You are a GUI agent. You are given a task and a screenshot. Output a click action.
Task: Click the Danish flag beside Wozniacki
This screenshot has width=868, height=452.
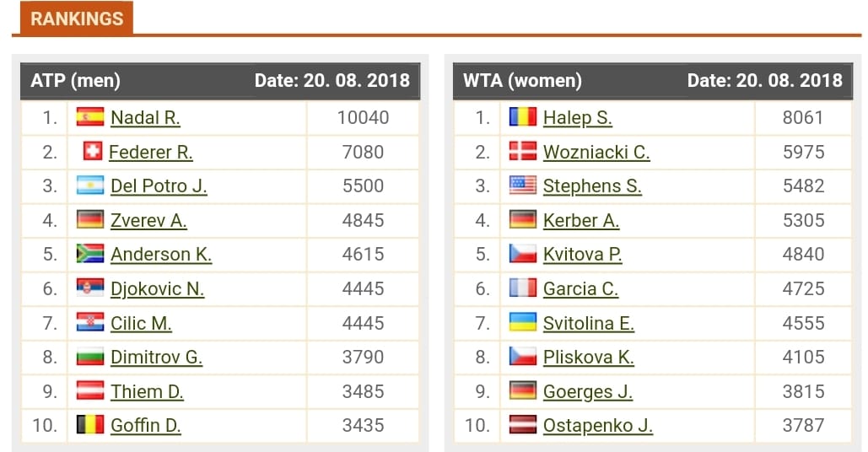523,151
